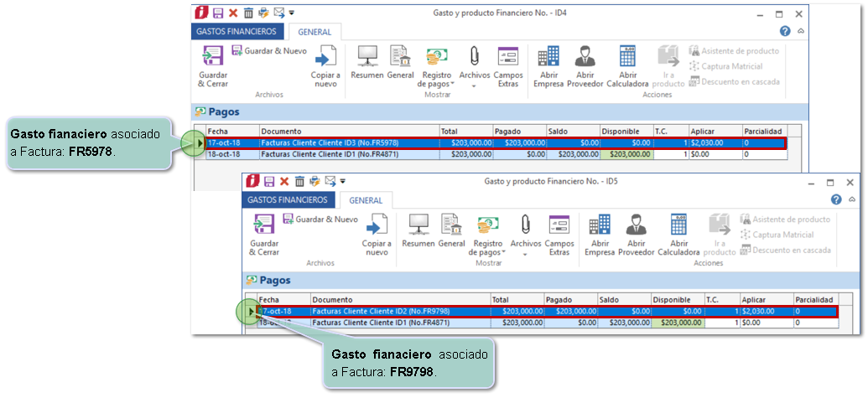The height and width of the screenshot is (398, 868).
Task: Click application logo in ID5 title bar
Action: point(253,181)
